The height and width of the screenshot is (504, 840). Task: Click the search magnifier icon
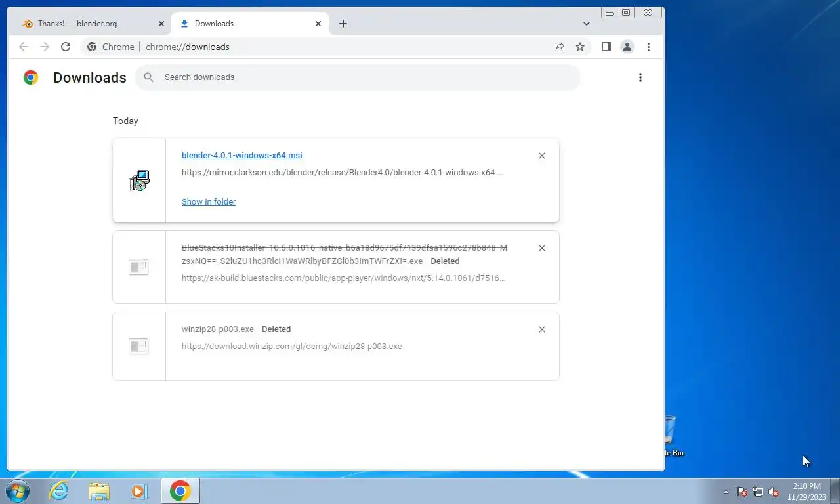tap(149, 77)
